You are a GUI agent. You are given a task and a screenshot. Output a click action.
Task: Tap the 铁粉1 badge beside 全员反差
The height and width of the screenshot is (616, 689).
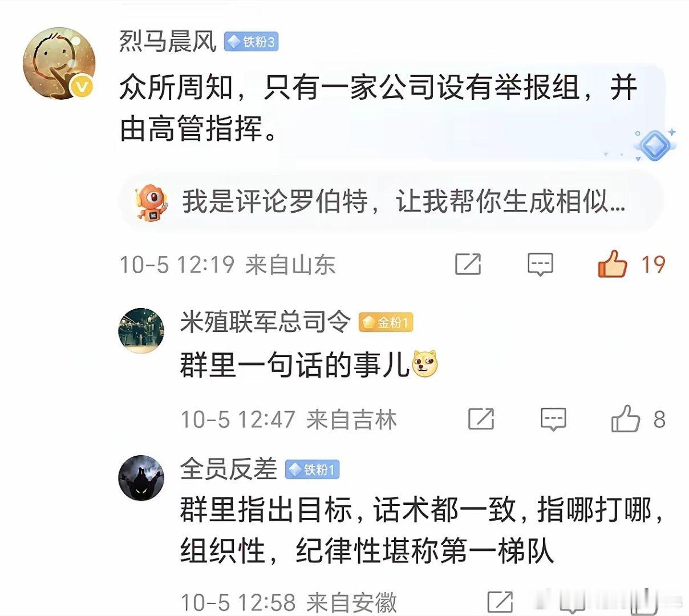313,470
